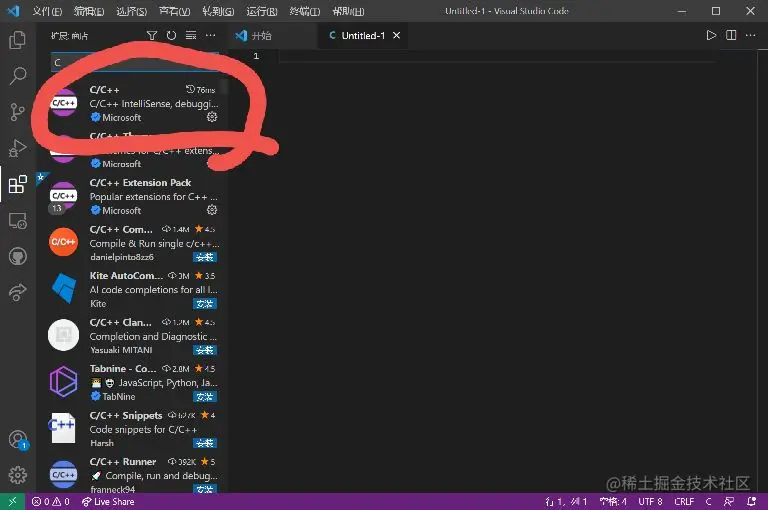Open the Go menu (转到)
The height and width of the screenshot is (510, 768).
(x=218, y=11)
